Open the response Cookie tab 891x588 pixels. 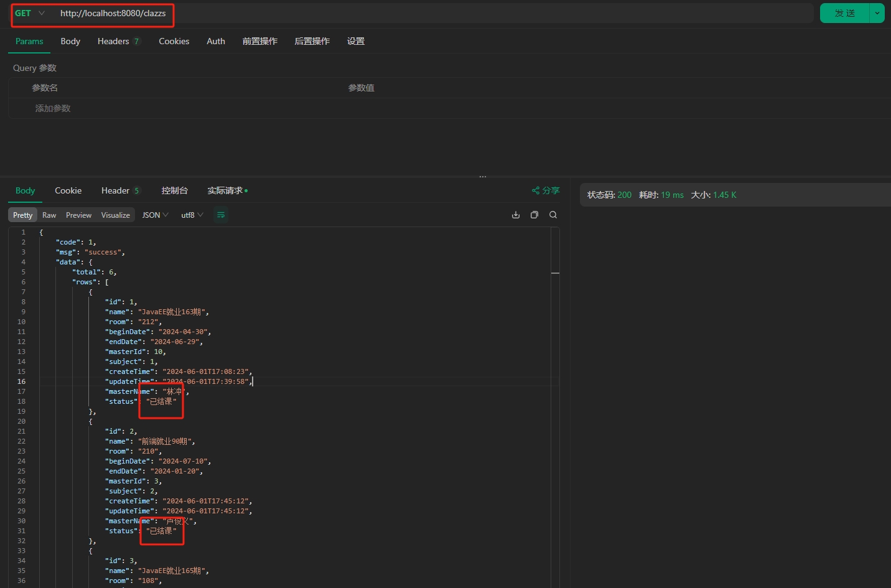pos(68,190)
